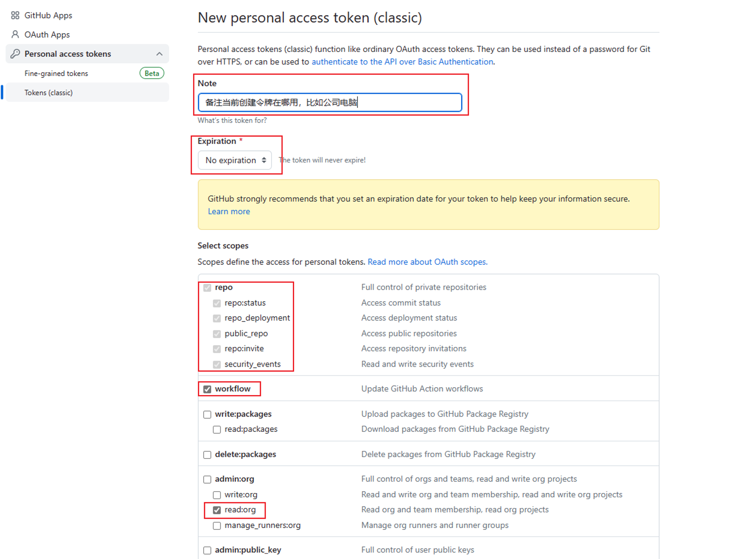
Task: Click the Learn more link
Action: point(229,212)
